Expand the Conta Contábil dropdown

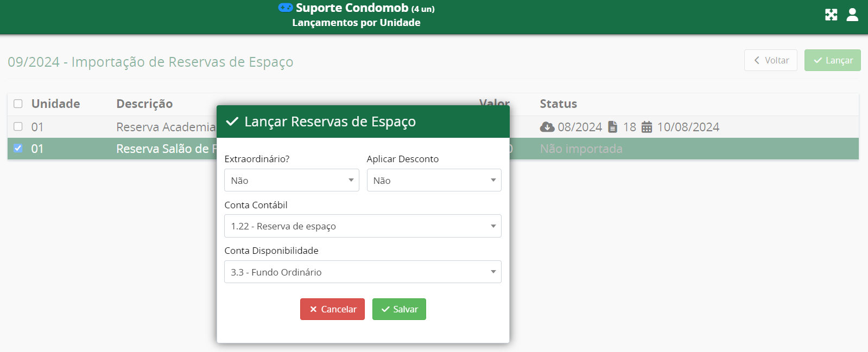tap(363, 226)
